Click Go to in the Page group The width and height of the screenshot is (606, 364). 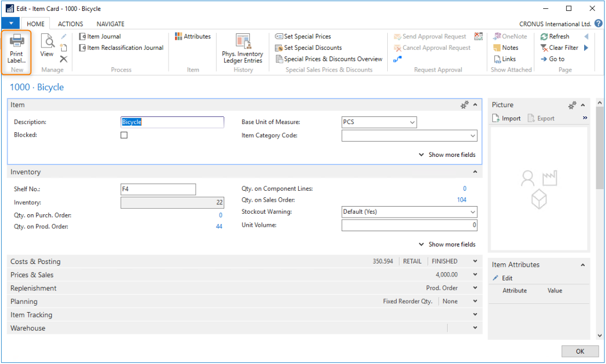pyautogui.click(x=552, y=58)
